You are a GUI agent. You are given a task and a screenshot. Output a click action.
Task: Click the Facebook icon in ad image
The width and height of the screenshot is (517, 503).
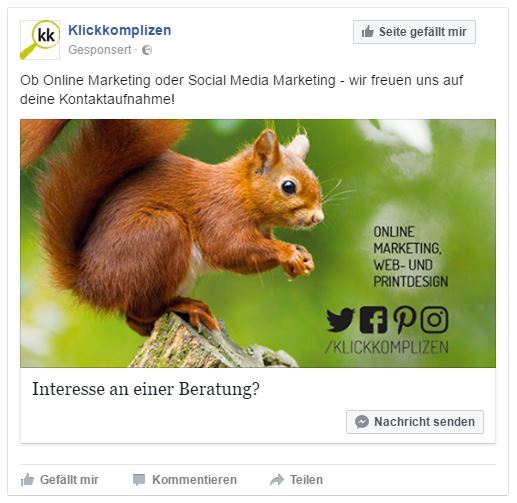[373, 320]
